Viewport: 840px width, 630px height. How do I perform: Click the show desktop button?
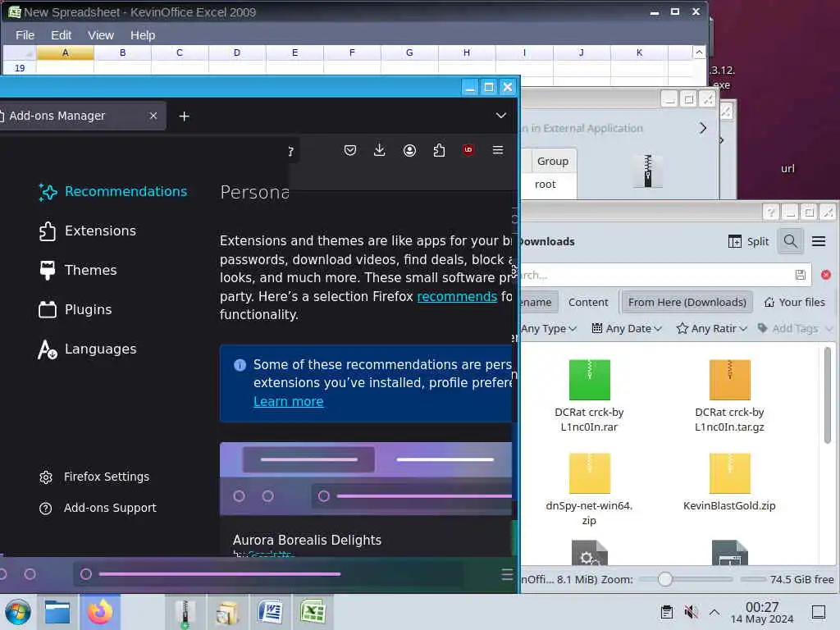pos(819,612)
